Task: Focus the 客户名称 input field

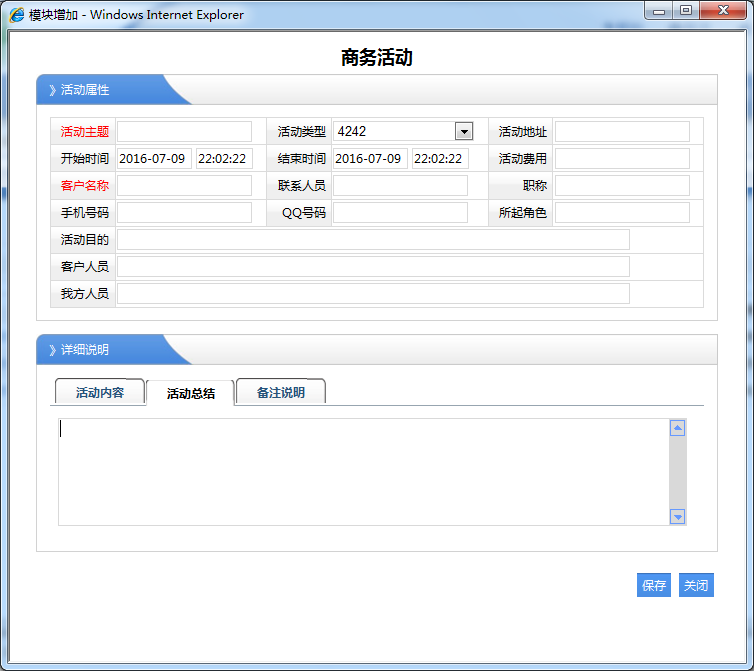Action: pos(184,186)
